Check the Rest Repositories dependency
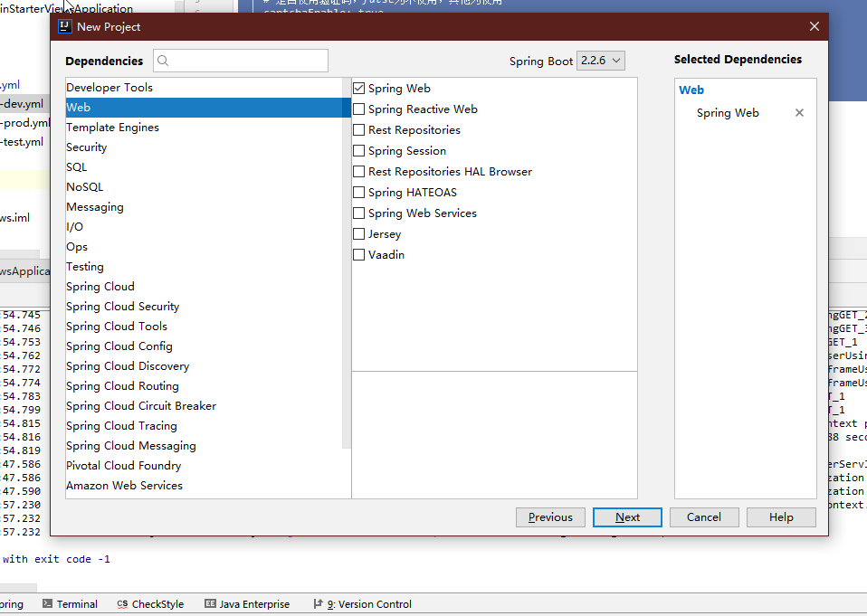This screenshot has height=616, width=867. [x=359, y=130]
